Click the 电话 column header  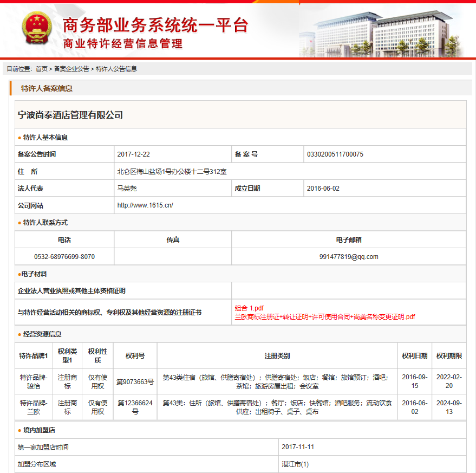tap(64, 239)
